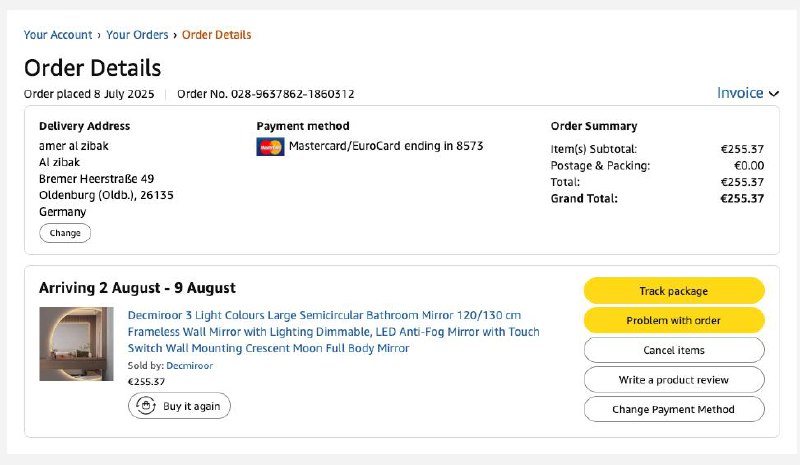The image size is (800, 465).
Task: Click the Mastercard logo icon
Action: [270, 147]
